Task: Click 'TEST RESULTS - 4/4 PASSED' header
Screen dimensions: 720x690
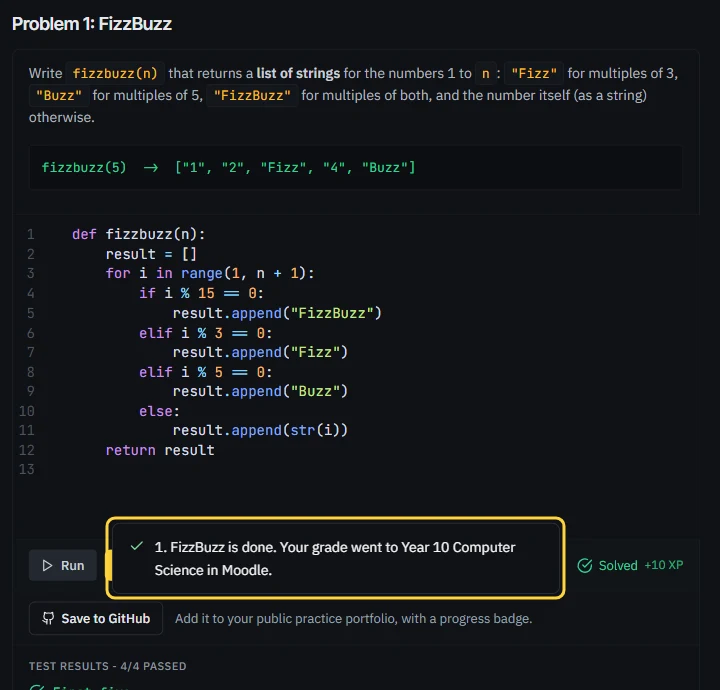Action: [107, 666]
